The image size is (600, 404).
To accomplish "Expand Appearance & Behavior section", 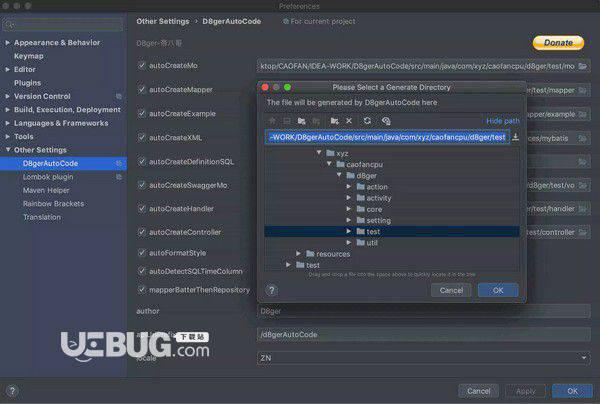I will 7,42.
